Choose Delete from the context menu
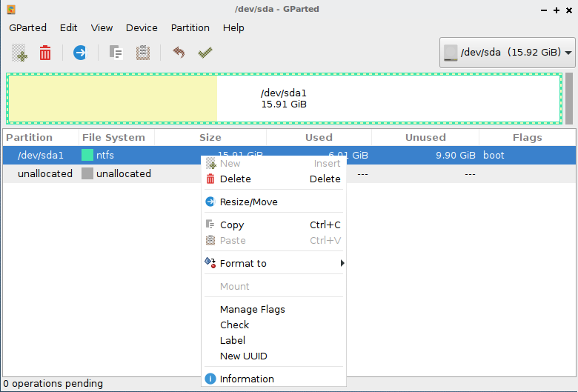This screenshot has width=578, height=392. [273, 179]
